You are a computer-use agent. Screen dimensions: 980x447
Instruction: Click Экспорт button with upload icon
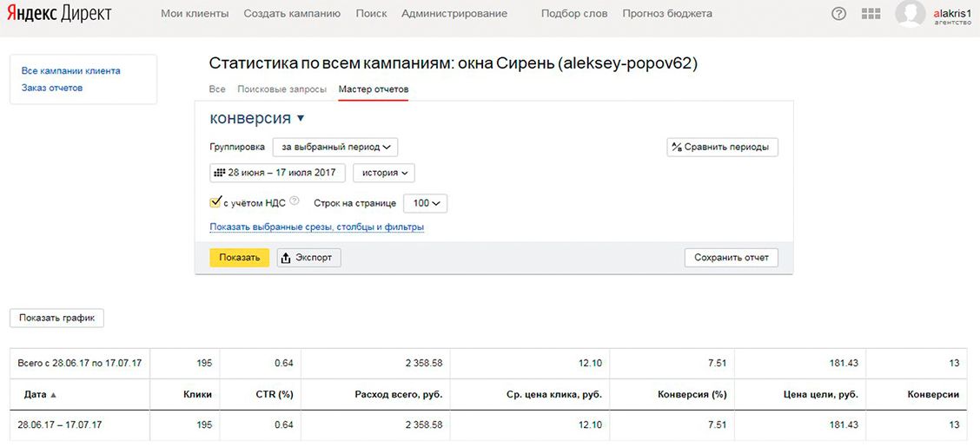click(309, 258)
